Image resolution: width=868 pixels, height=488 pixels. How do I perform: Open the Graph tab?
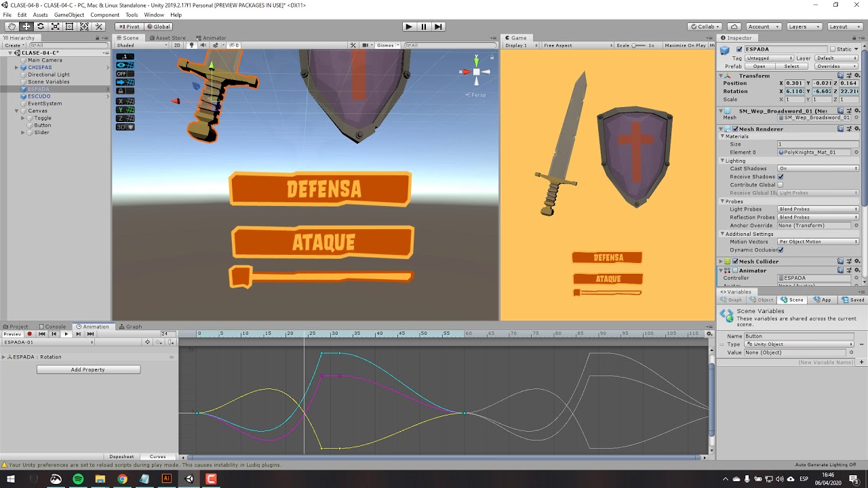[x=130, y=326]
